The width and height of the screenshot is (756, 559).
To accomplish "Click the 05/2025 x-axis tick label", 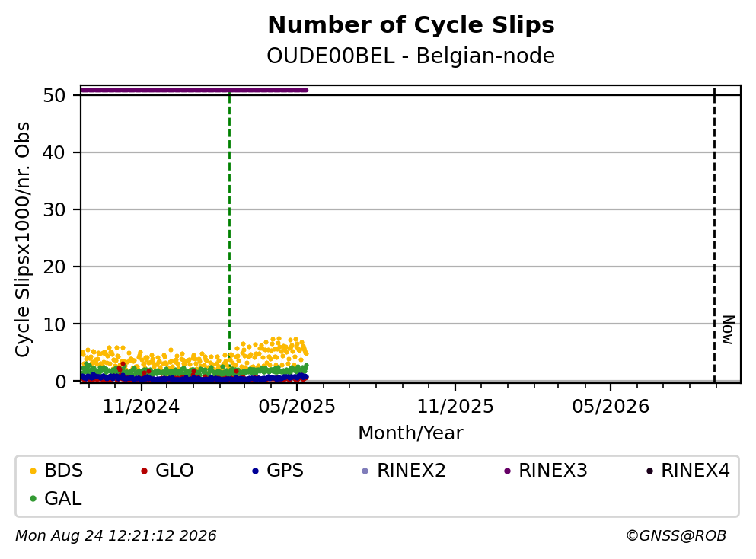I will pyautogui.click(x=296, y=407).
